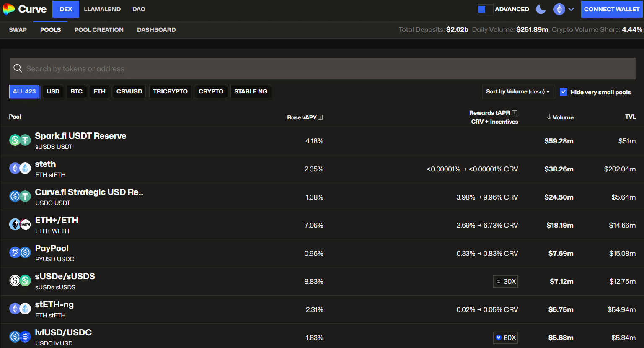Go to the POOL CREATION tab
Screen dimensions: 644x348
click(99, 30)
